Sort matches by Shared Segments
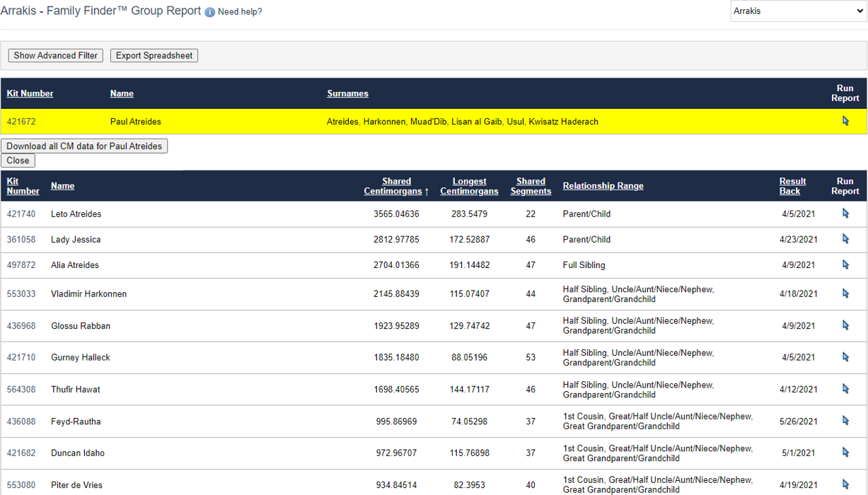The image size is (868, 495). [531, 186]
